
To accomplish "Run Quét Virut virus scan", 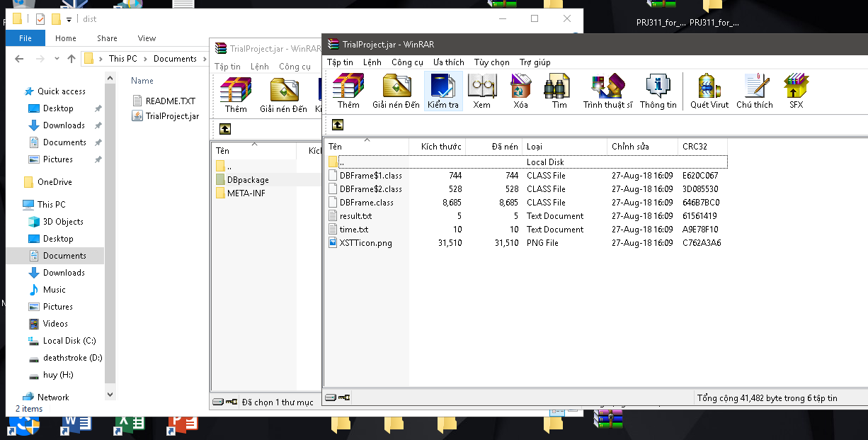I will [709, 91].
